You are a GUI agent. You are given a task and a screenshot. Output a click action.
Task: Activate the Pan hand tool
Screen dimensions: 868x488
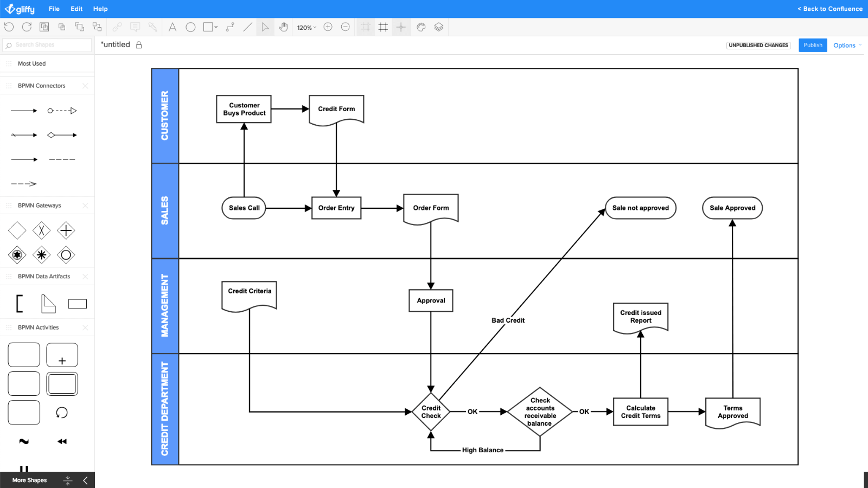click(283, 27)
